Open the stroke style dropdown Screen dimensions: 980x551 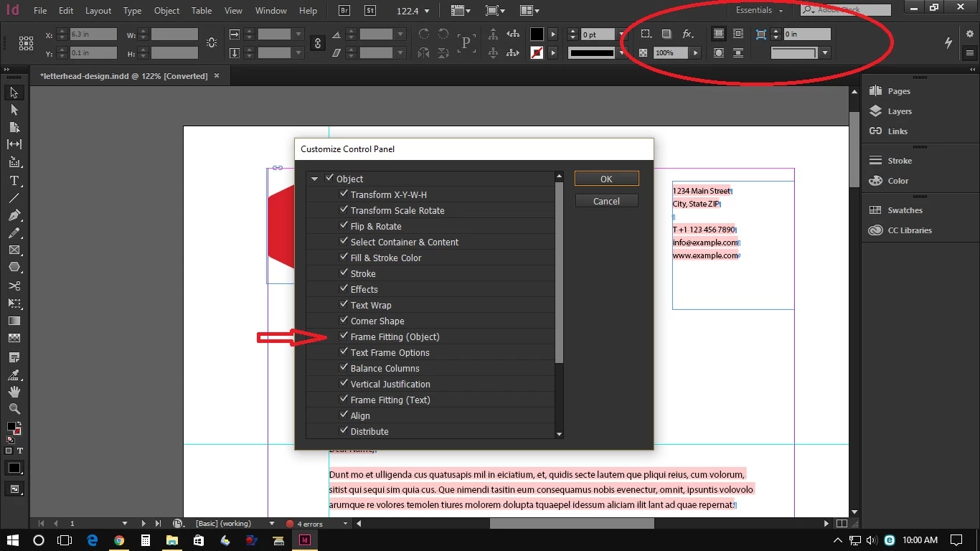pos(621,53)
